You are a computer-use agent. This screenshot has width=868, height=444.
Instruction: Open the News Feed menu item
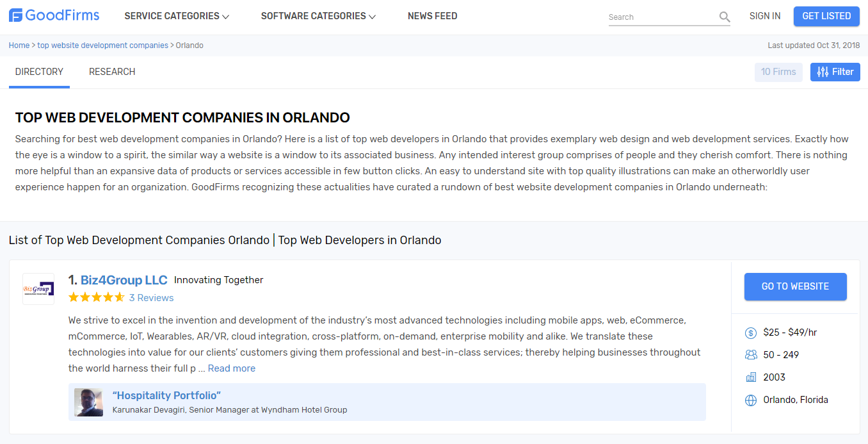pos(433,16)
